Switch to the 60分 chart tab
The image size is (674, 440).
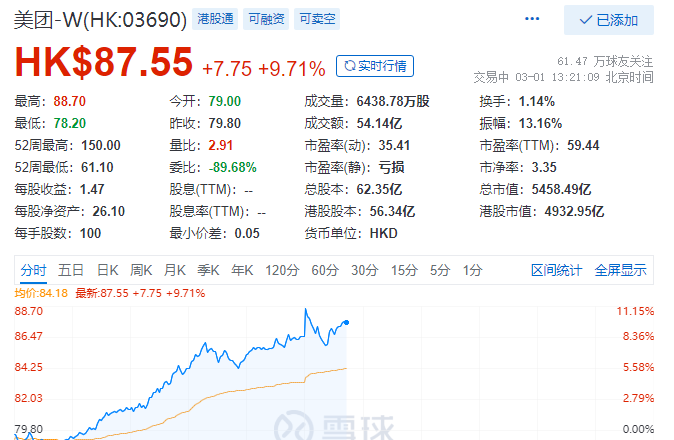[325, 270]
